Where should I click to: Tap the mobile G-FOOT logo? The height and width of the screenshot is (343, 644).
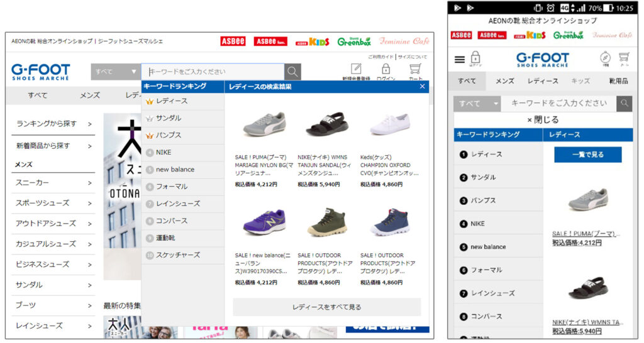coord(542,60)
